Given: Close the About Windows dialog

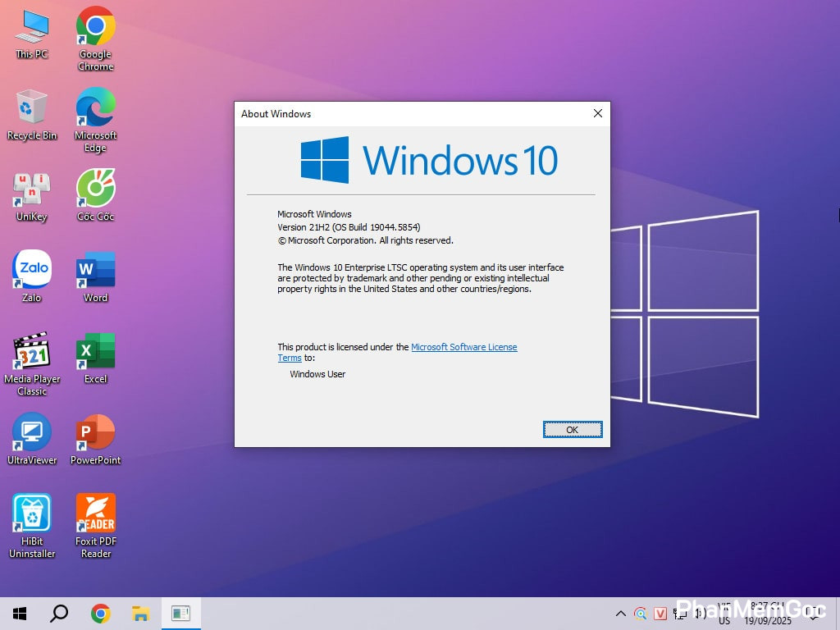Looking at the screenshot, I should 598,113.
